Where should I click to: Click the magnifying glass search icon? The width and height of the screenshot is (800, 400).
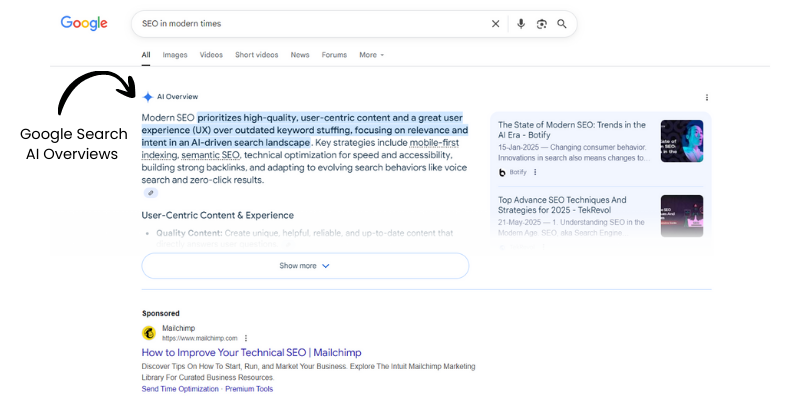(x=562, y=24)
